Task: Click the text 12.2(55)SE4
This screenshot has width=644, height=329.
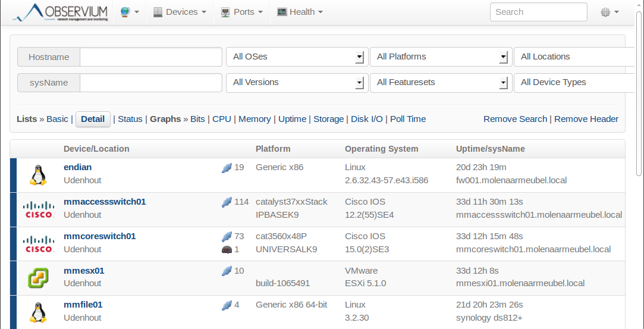Action: [369, 214]
